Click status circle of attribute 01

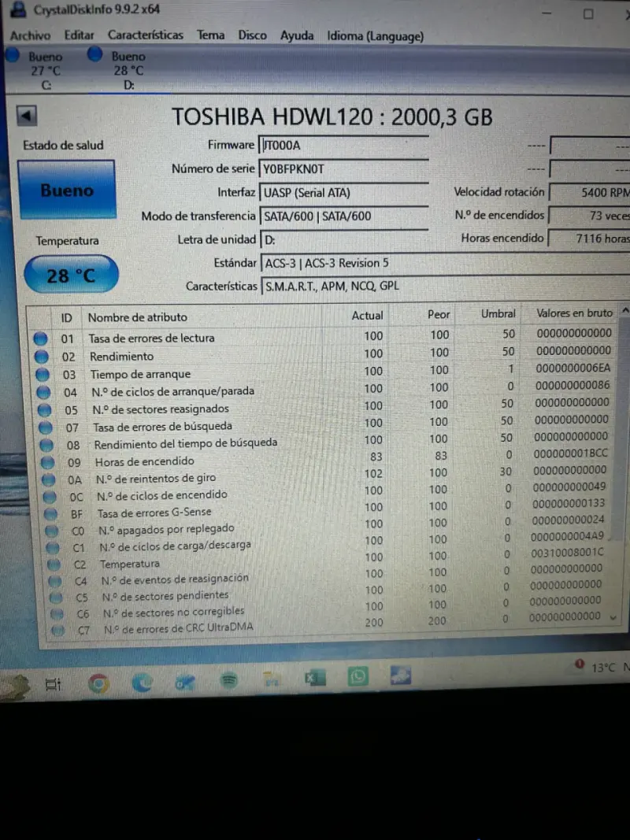pyautogui.click(x=40, y=339)
